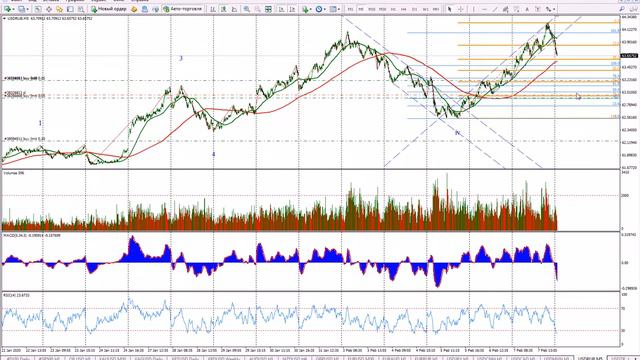Toggle chart auto scroll to latest bar
This screenshot has height=360, width=640.
tap(282, 9)
